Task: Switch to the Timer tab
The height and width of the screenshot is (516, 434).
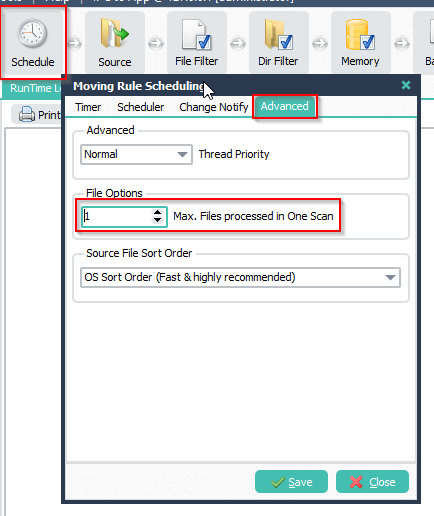Action: pyautogui.click(x=88, y=107)
